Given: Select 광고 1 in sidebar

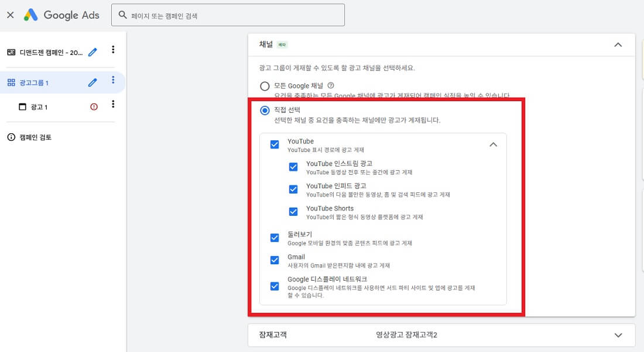Looking at the screenshot, I should [39, 107].
